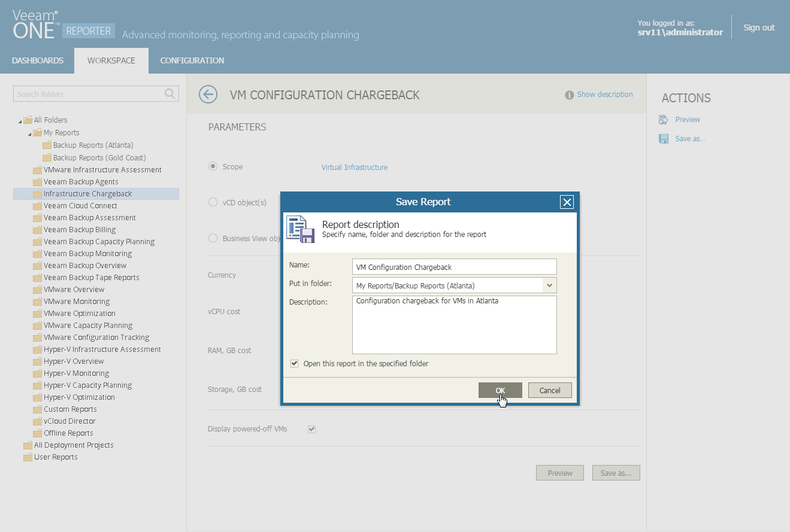Collapse the My Reports tree node
This screenshot has height=532, width=790.
(30, 134)
